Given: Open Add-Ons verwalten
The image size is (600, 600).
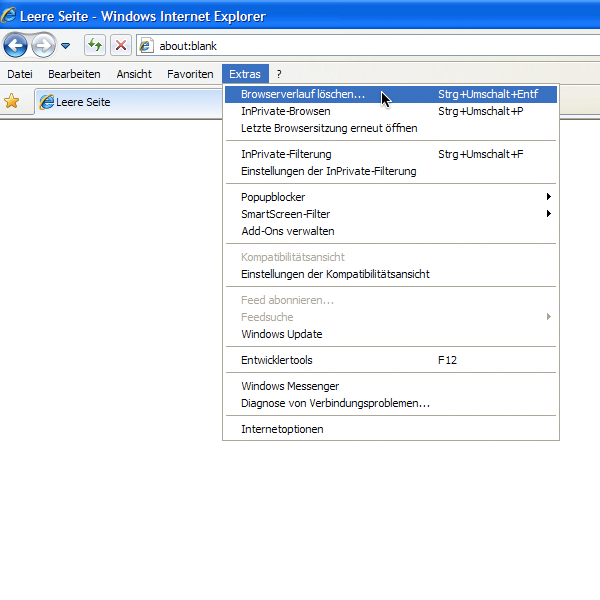Looking at the screenshot, I should point(391,231).
